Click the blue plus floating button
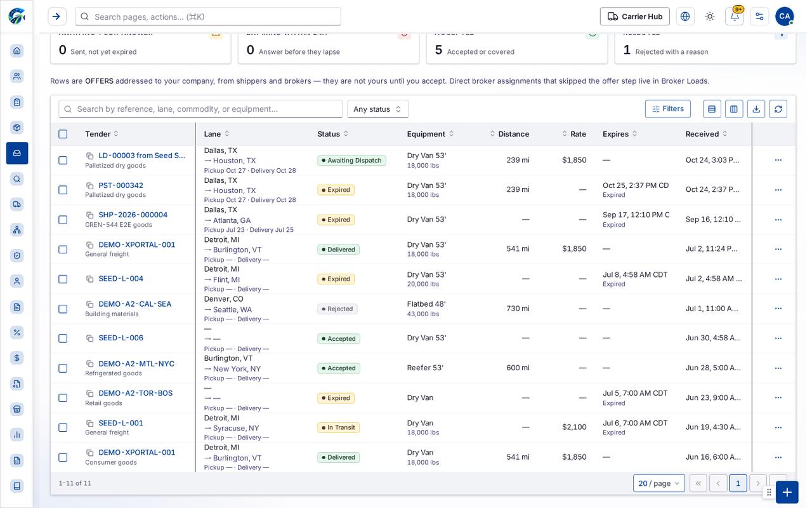Image resolution: width=812 pixels, height=508 pixels. coord(787,492)
